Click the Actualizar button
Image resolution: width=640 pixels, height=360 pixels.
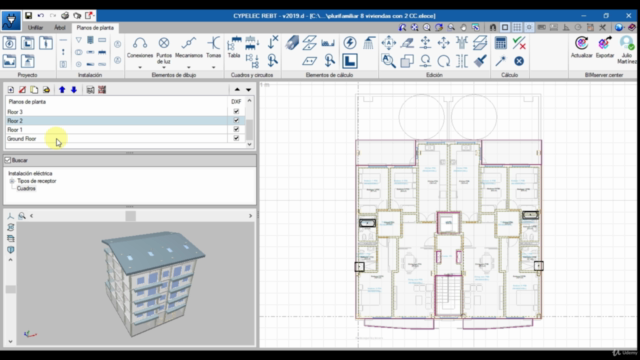581,47
